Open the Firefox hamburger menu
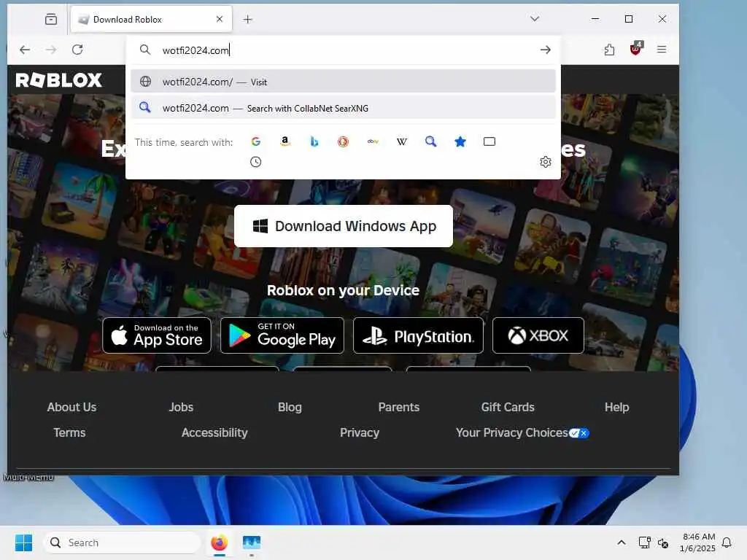Image resolution: width=747 pixels, height=560 pixels. coord(662,50)
